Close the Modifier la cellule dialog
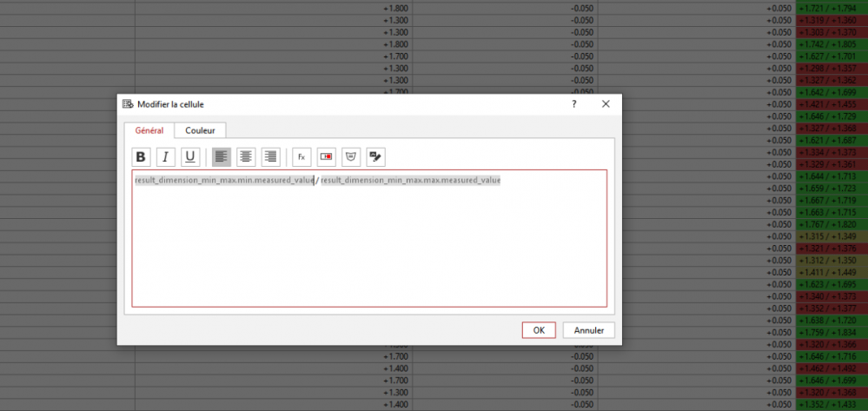 coord(606,104)
